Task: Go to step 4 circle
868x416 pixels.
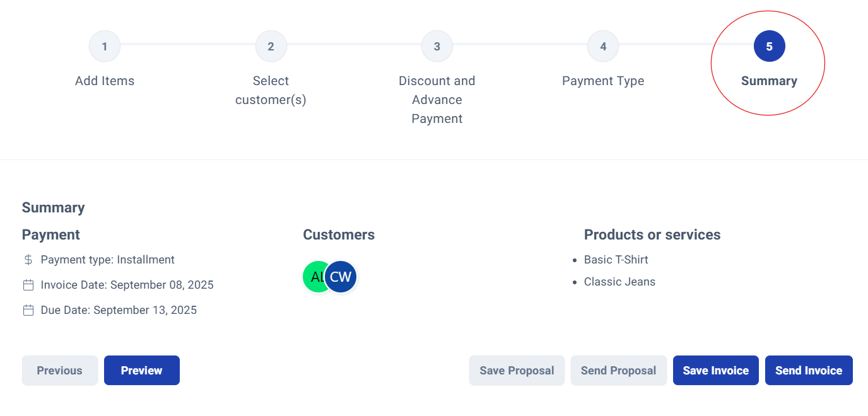Action: pos(603,47)
